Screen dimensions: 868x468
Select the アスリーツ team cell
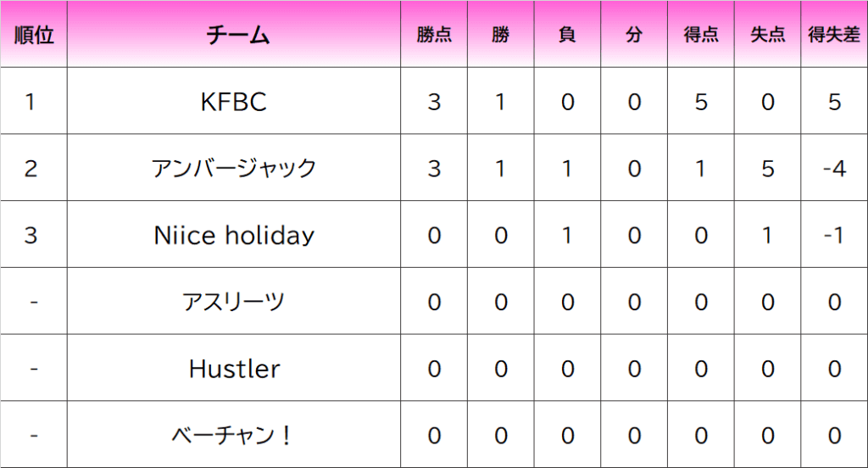234,301
